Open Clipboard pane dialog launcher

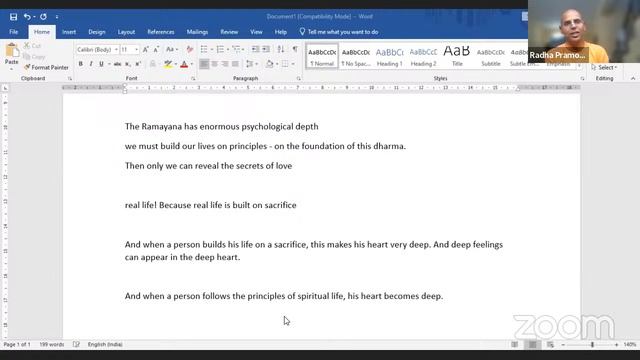(x=70, y=78)
